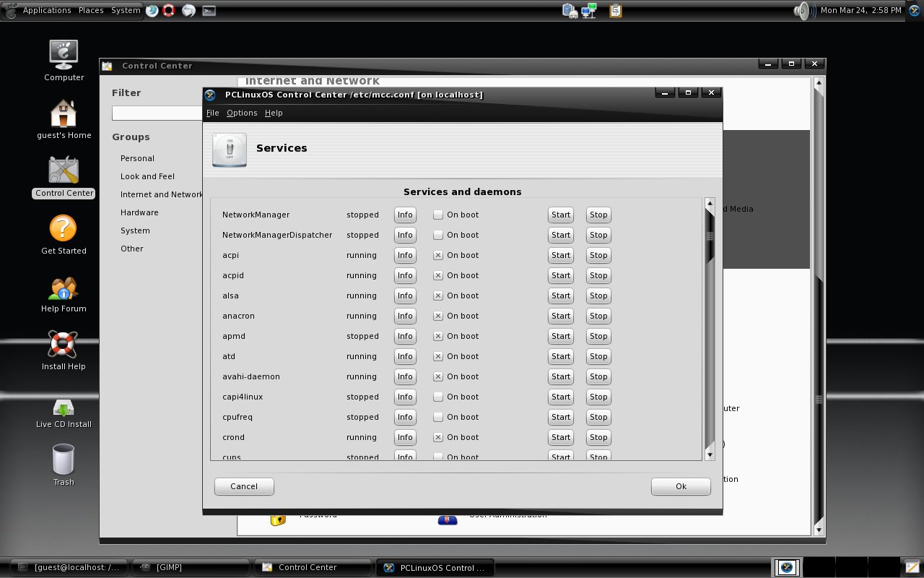The width and height of the screenshot is (924, 578).
Task: Open the Places menu in the top panel
Action: point(91,10)
